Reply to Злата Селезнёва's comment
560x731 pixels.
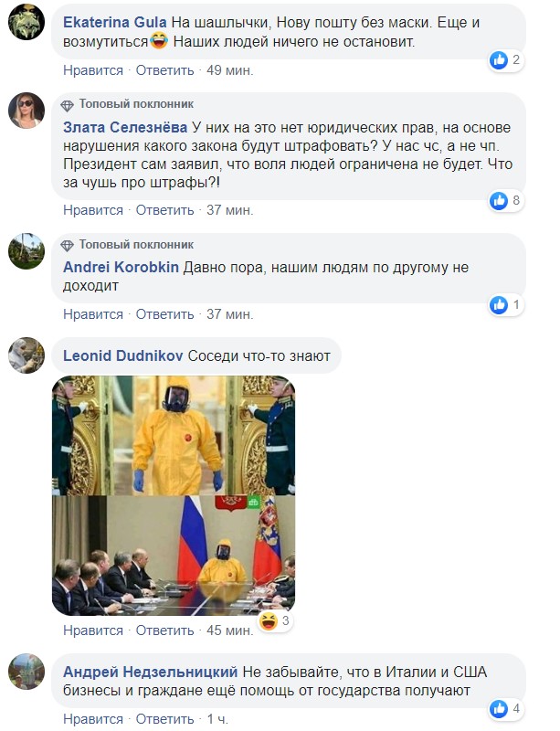(164, 210)
